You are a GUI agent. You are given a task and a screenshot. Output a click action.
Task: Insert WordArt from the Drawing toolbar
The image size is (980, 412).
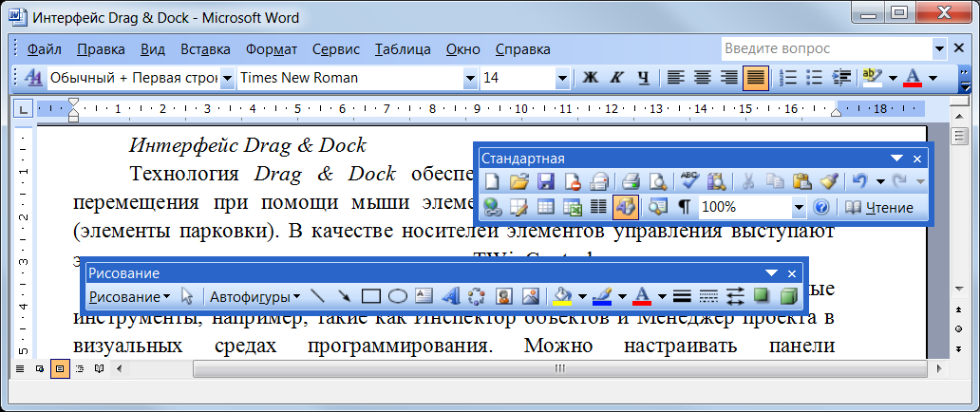tap(450, 296)
